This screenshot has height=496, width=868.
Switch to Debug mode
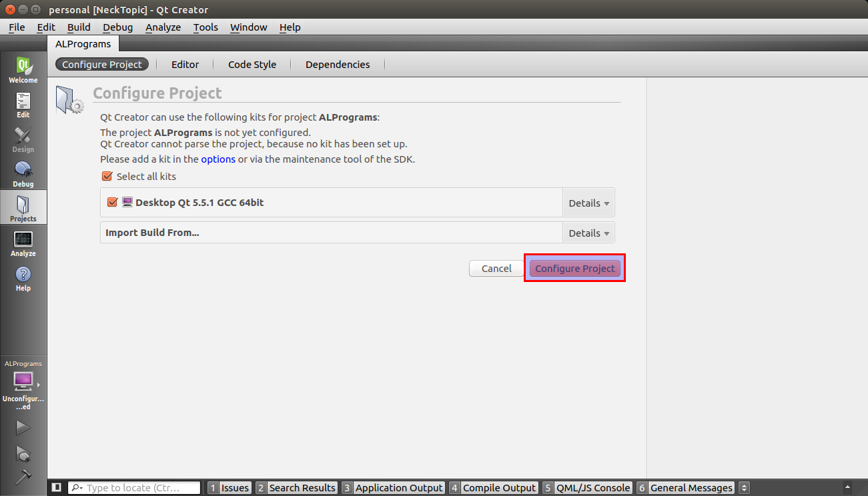click(x=23, y=174)
